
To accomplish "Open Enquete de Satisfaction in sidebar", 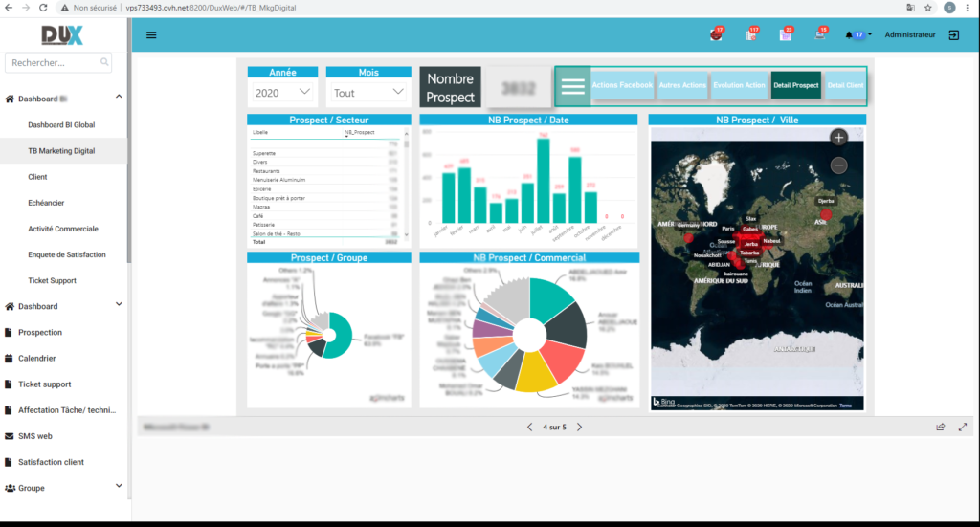I will [x=67, y=254].
